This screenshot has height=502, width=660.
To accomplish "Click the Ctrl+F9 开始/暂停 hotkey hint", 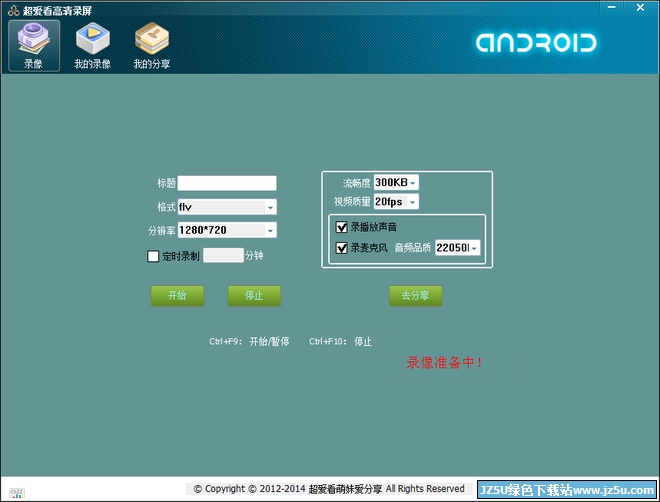I will [249, 342].
